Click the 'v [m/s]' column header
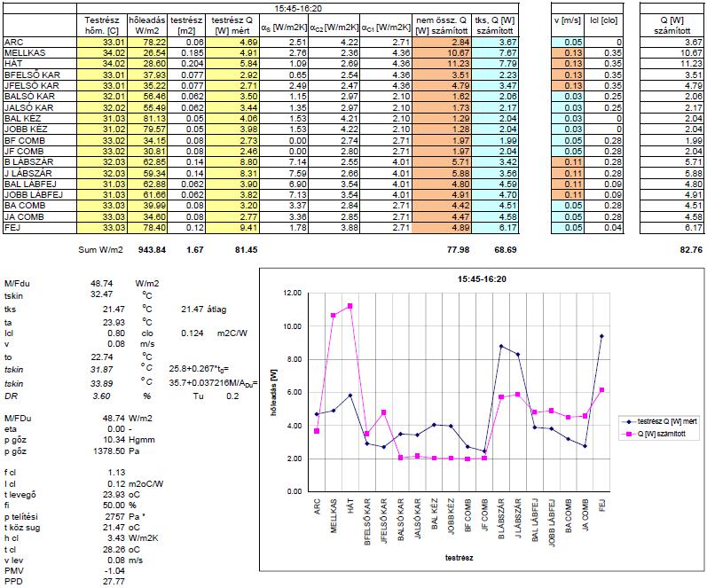The height and width of the screenshot is (588, 707). (567, 20)
